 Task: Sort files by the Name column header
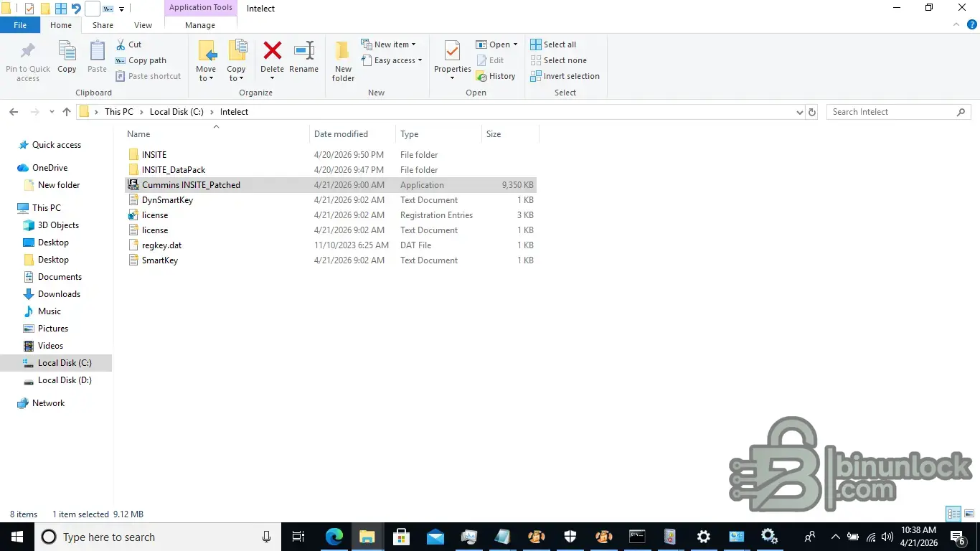click(x=216, y=134)
